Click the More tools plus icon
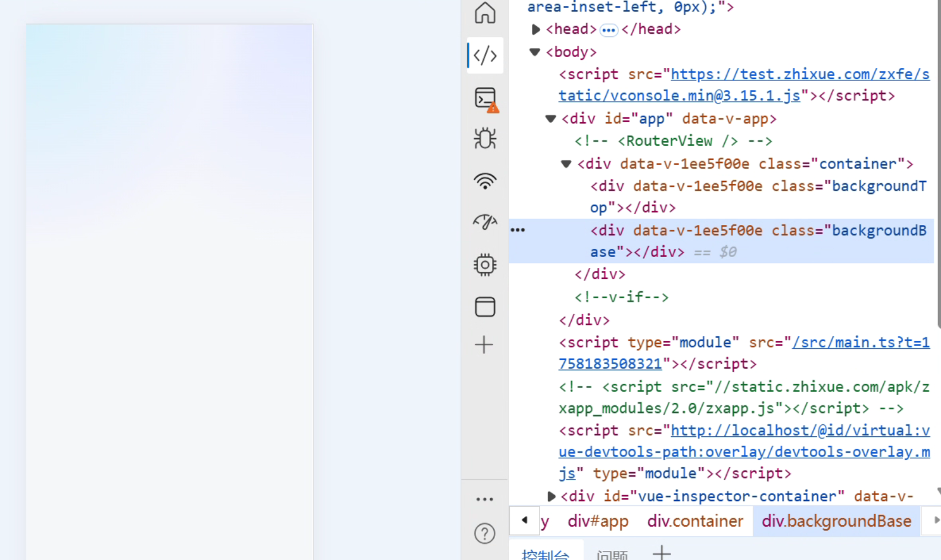This screenshot has width=941, height=560. click(x=484, y=345)
